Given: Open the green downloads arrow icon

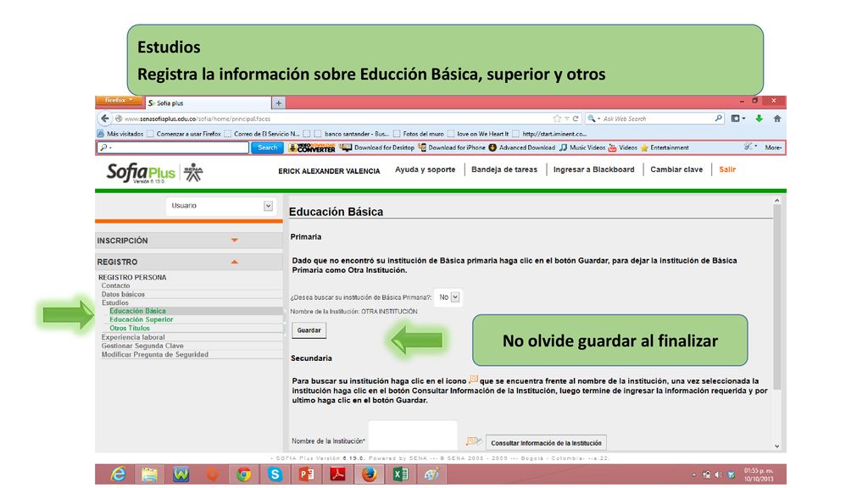Looking at the screenshot, I should click(759, 119).
